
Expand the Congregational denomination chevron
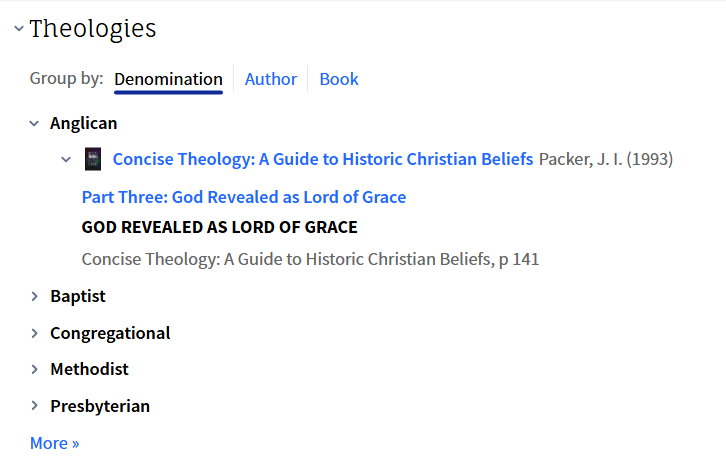(35, 333)
